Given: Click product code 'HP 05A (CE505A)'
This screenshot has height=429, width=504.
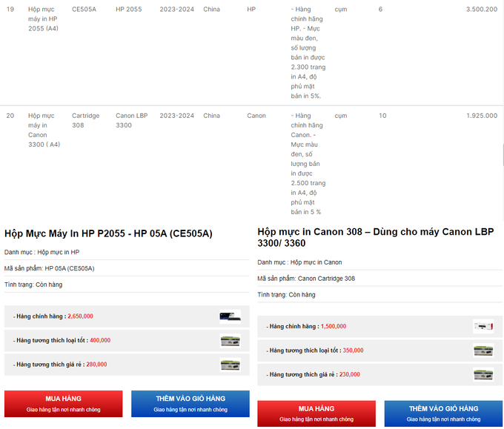Looking at the screenshot, I should click(x=70, y=268).
